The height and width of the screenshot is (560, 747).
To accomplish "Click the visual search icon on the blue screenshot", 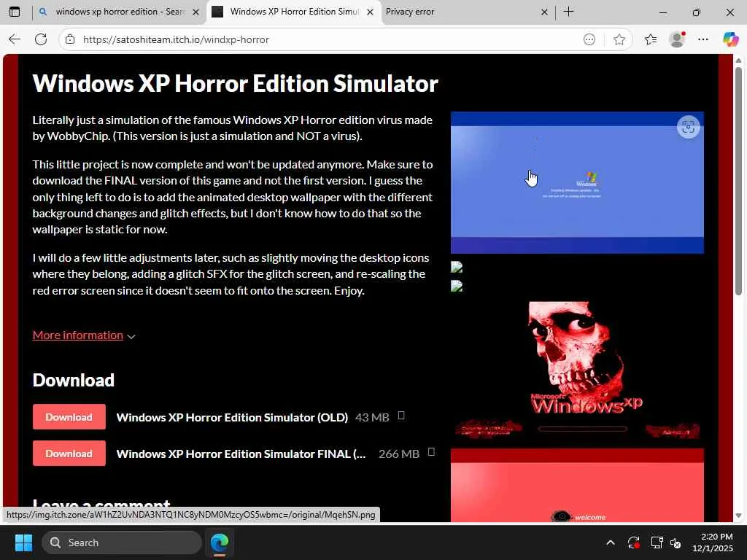I will coord(688,127).
